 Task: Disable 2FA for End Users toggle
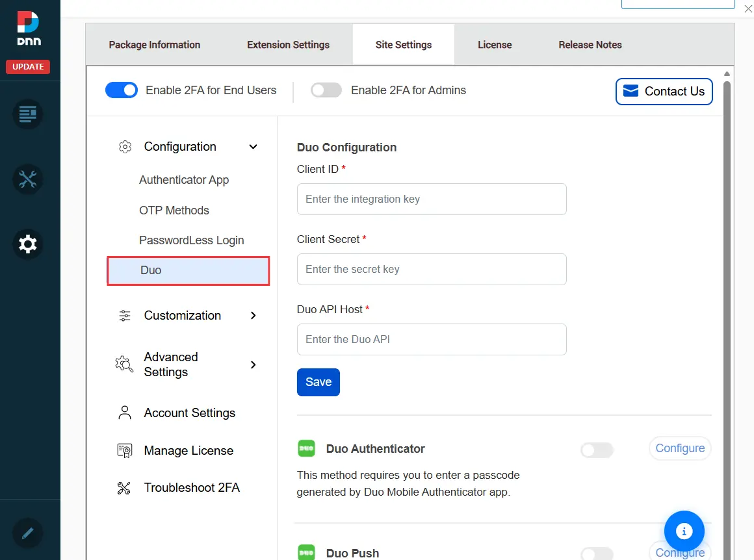coord(121,90)
